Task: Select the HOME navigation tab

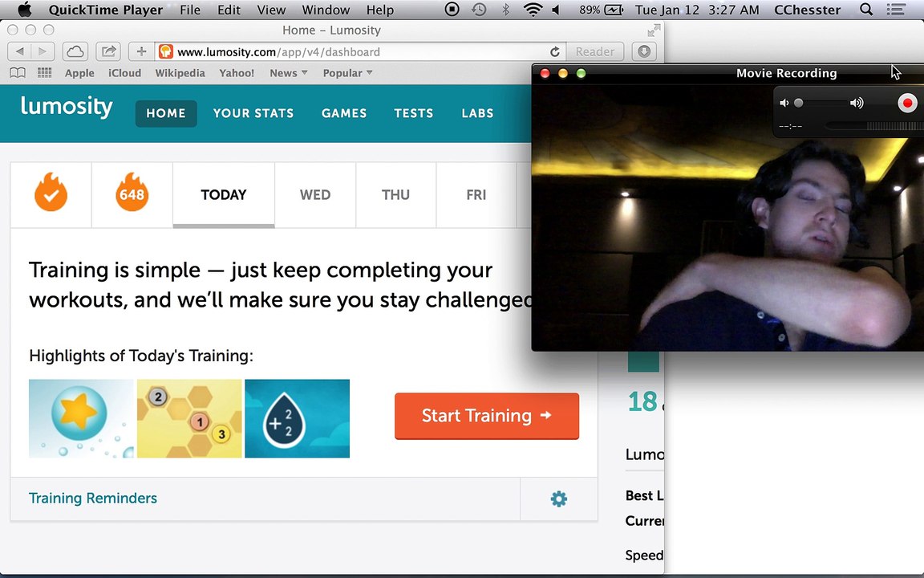Action: [x=166, y=113]
